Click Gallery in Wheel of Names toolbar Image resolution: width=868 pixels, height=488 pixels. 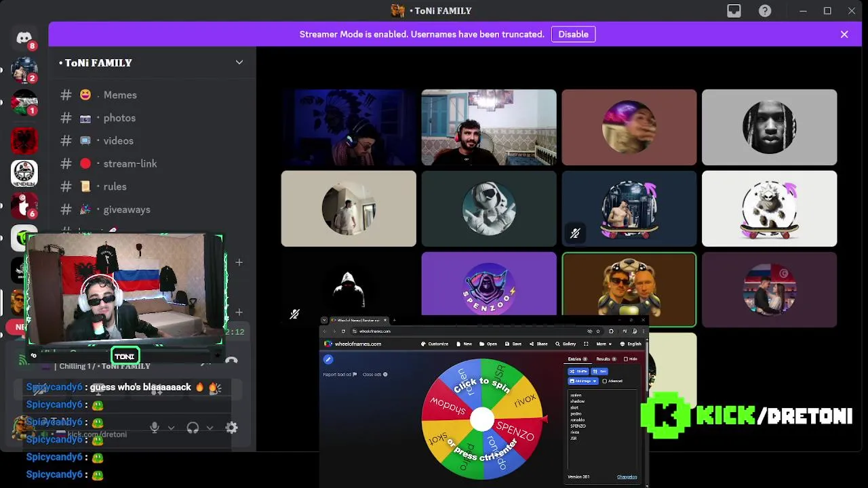click(566, 344)
